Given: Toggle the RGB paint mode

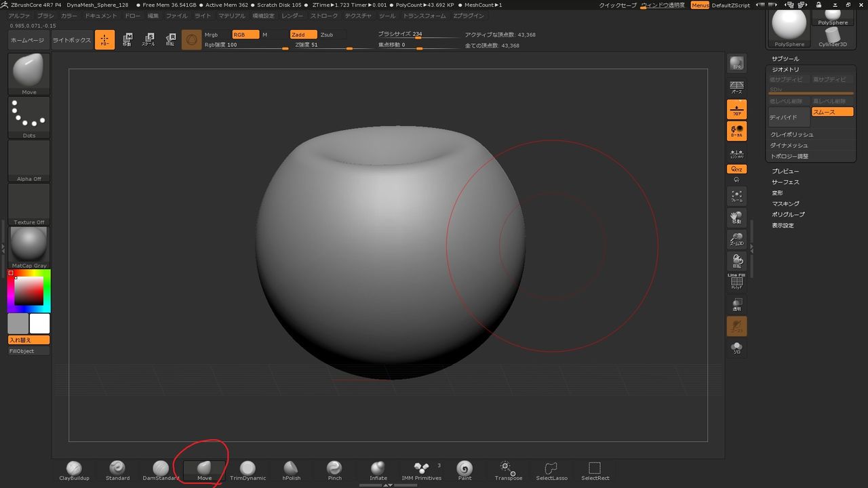Looking at the screenshot, I should 245,35.
